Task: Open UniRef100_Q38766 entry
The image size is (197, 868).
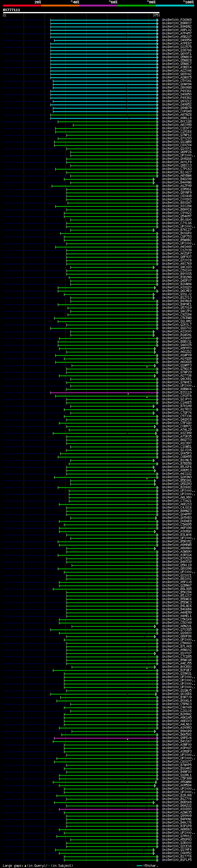Action: 177,50
